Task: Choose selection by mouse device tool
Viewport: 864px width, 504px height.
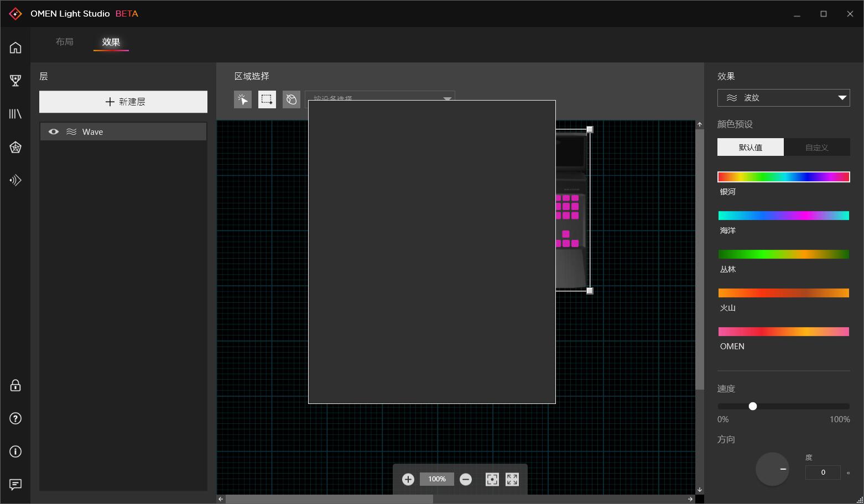Action: point(291,99)
